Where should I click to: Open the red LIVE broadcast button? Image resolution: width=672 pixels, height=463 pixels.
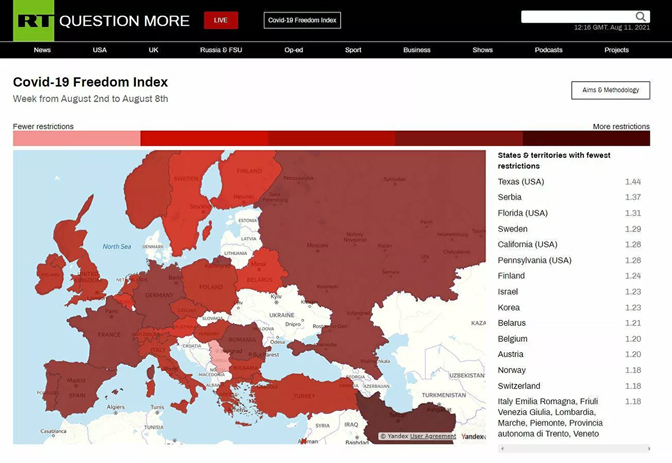[220, 20]
